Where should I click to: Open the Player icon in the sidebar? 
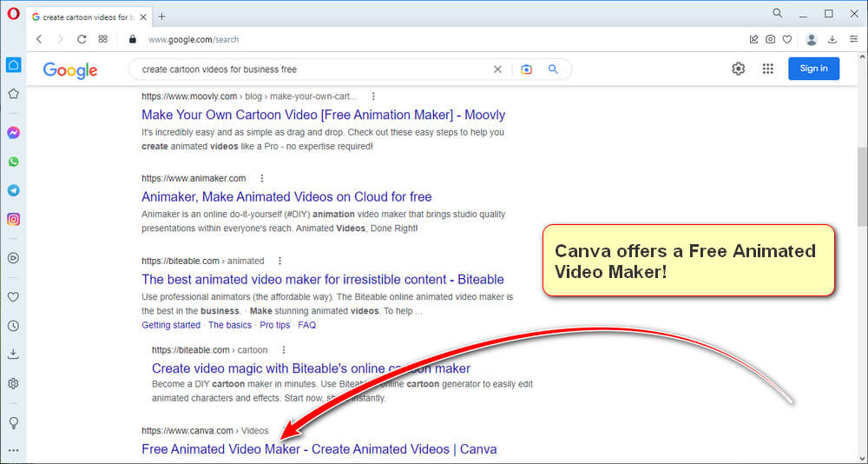point(13,258)
